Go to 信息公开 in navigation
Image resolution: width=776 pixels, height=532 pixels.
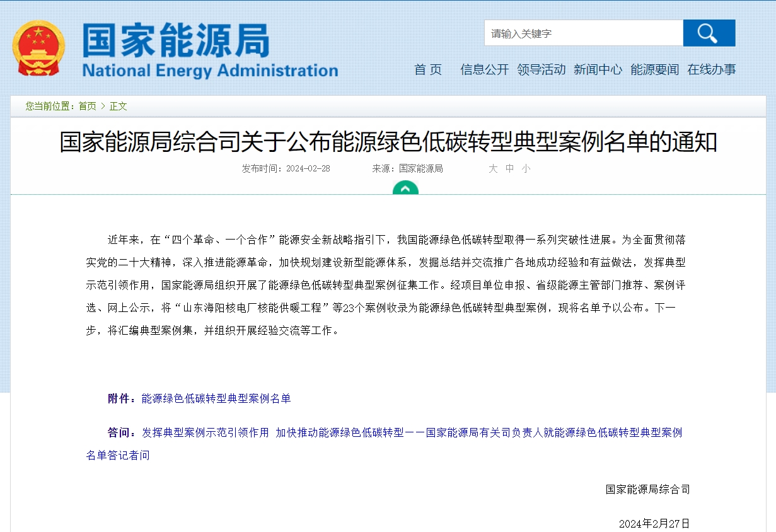coord(484,70)
